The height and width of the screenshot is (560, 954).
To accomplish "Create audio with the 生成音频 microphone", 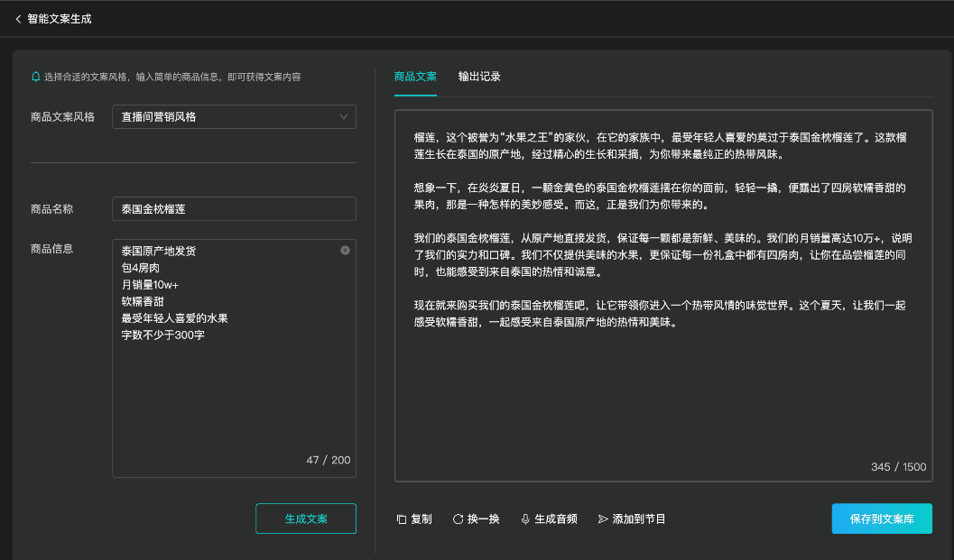I will [549, 519].
